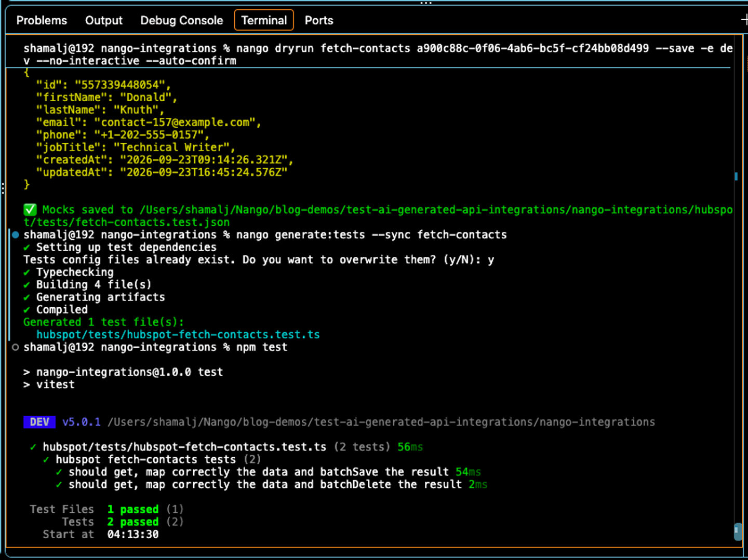Click the npm test command line
Image resolution: width=748 pixels, height=560 pixels.
tap(155, 347)
